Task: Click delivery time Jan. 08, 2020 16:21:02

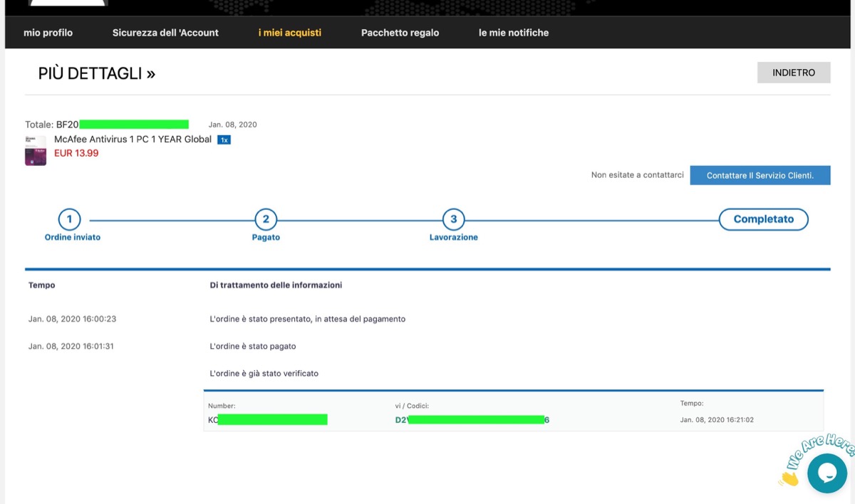Action: click(x=717, y=420)
